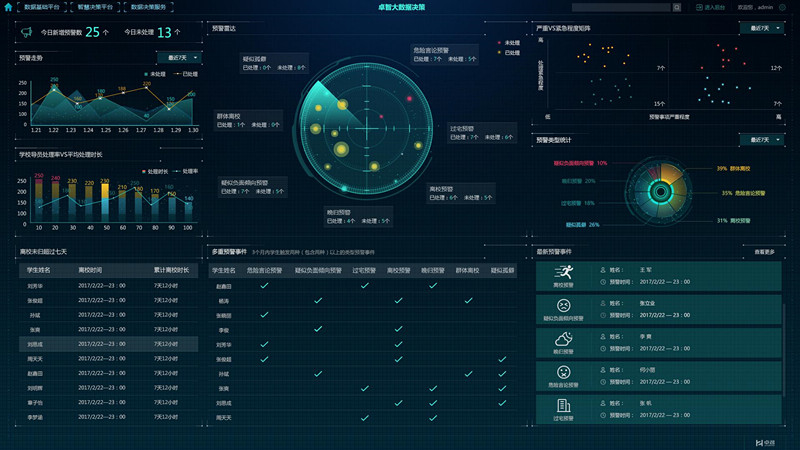
Task: Click the sad-face 疑似负面倾向预警 icon
Action: click(x=563, y=306)
